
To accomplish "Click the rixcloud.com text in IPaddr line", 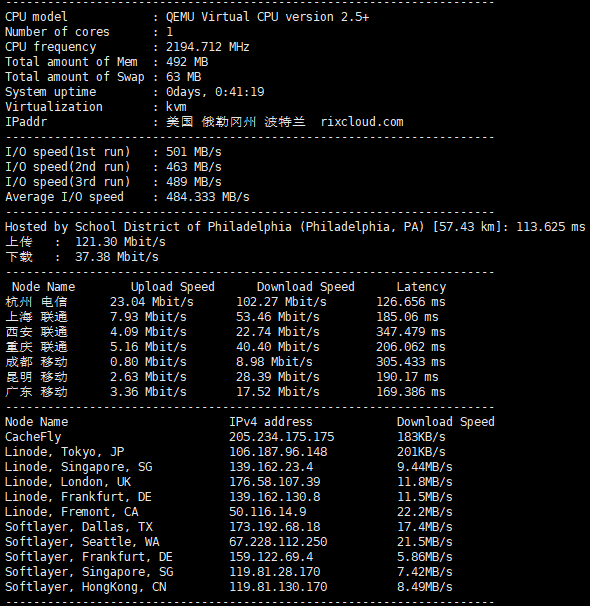I will (x=362, y=122).
